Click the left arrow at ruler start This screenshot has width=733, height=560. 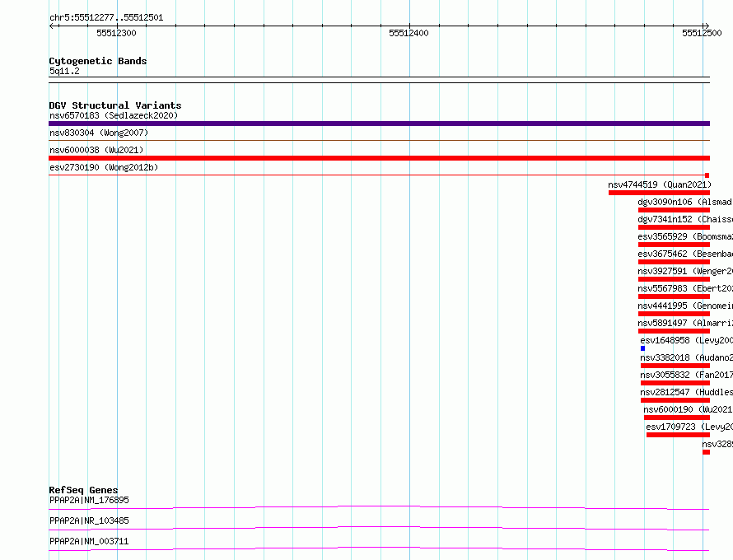point(52,26)
